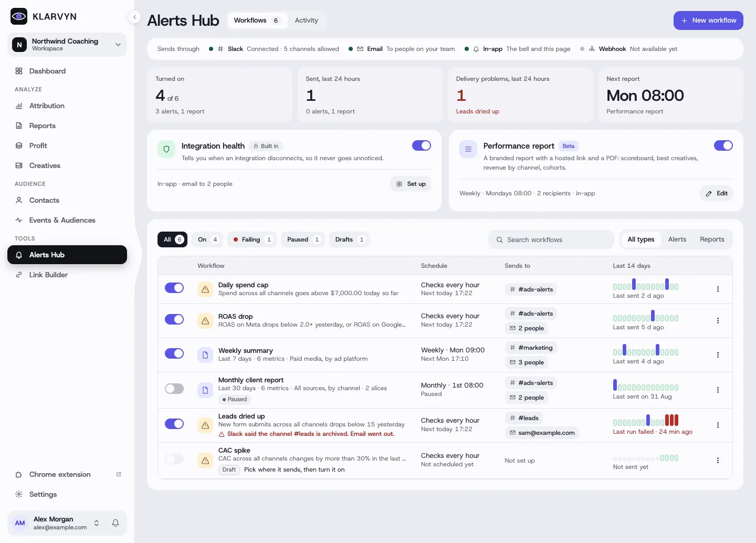Click Set up for Integration health
Image resolution: width=756 pixels, height=543 pixels.
(411, 184)
